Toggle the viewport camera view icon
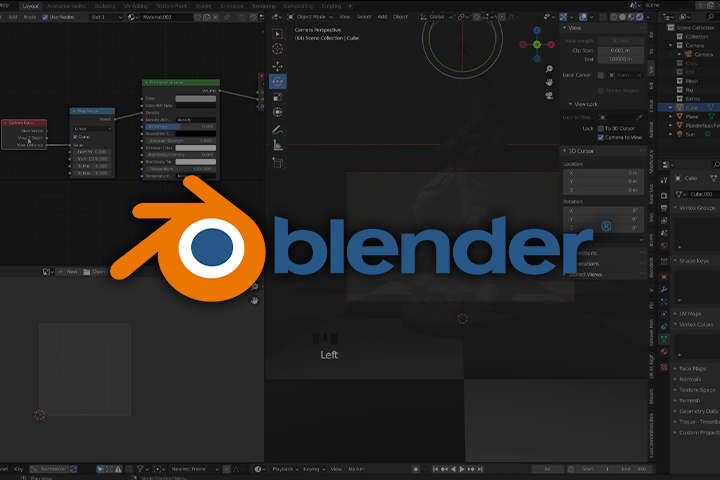720x480 pixels. click(549, 96)
